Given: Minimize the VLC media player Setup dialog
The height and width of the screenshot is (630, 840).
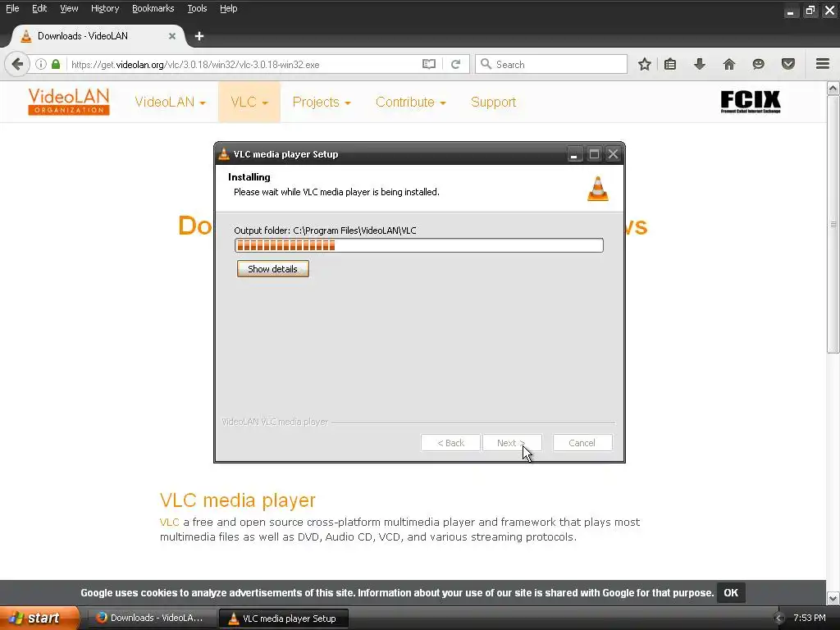Looking at the screenshot, I should 573,154.
